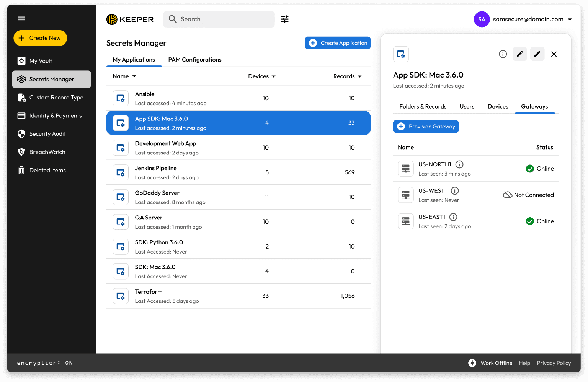The image size is (588, 382).
Task: Click US-NORTH1 online green check icon
Action: coord(530,169)
